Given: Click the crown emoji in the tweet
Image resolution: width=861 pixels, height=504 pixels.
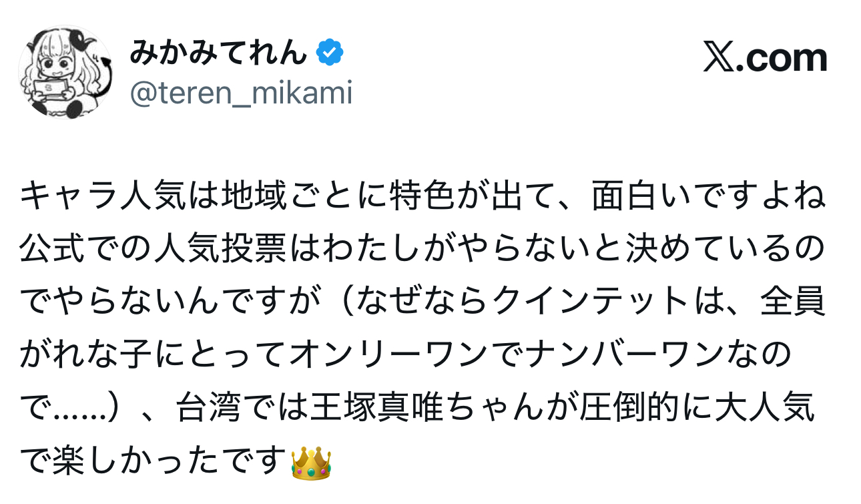Looking at the screenshot, I should 311,463.
